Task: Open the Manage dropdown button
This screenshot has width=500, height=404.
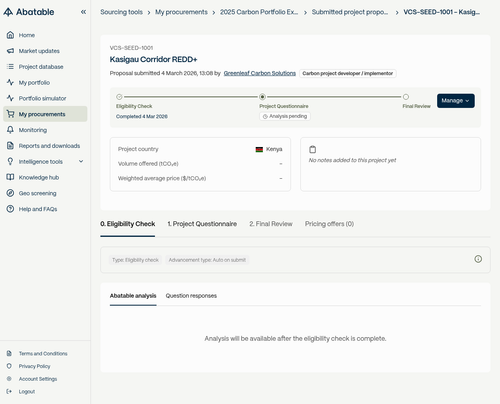Action: tap(456, 101)
